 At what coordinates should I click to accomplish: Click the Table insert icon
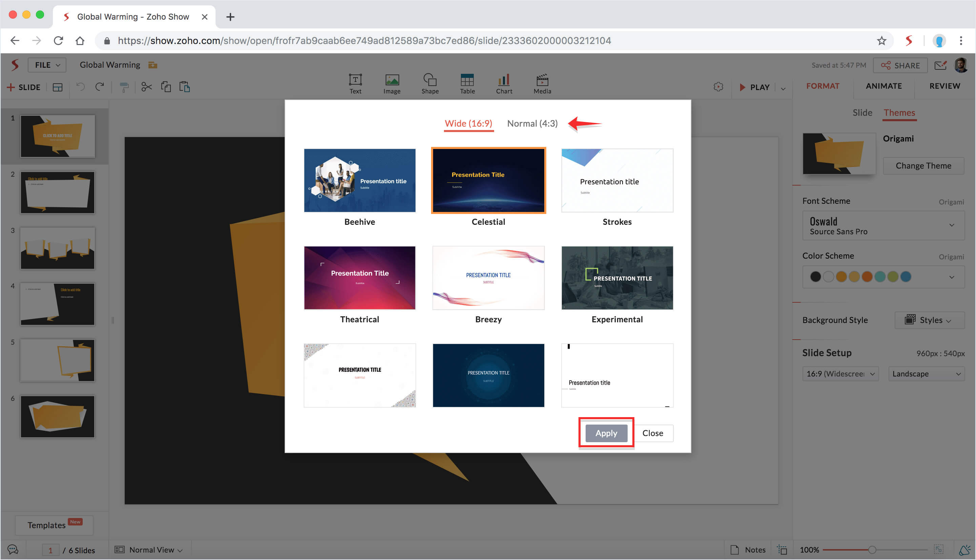(x=467, y=83)
